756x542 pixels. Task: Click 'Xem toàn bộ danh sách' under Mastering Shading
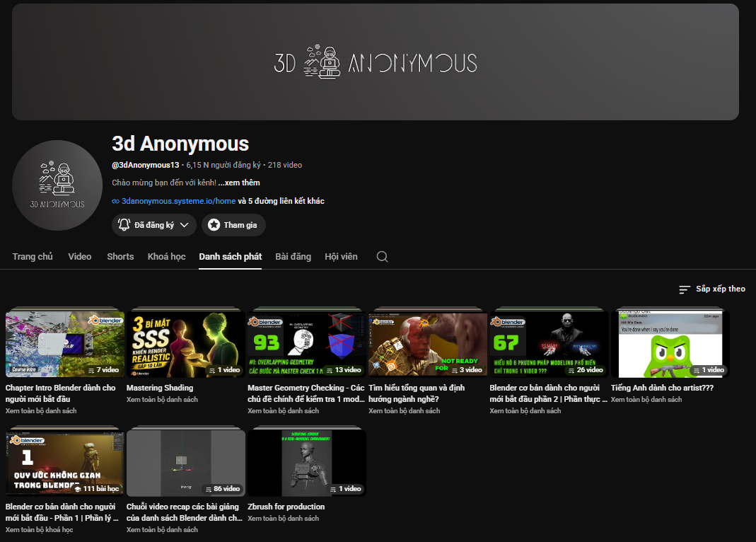coord(162,399)
